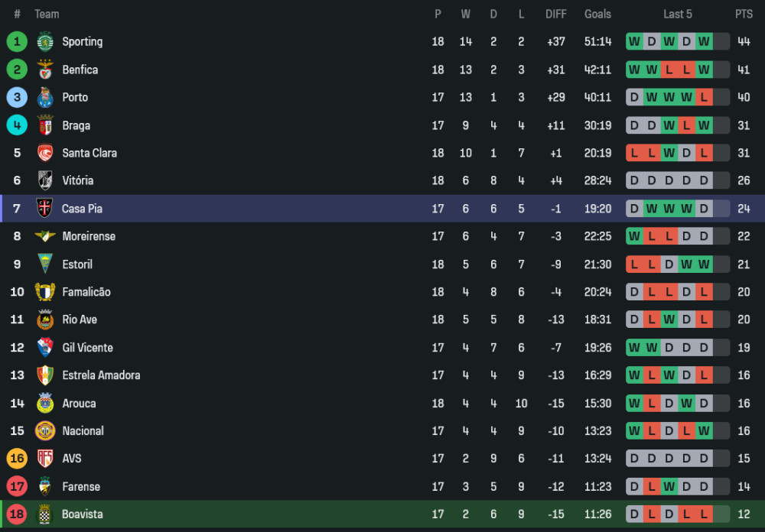
Task: Open the Santa Clara team link
Action: (90, 153)
